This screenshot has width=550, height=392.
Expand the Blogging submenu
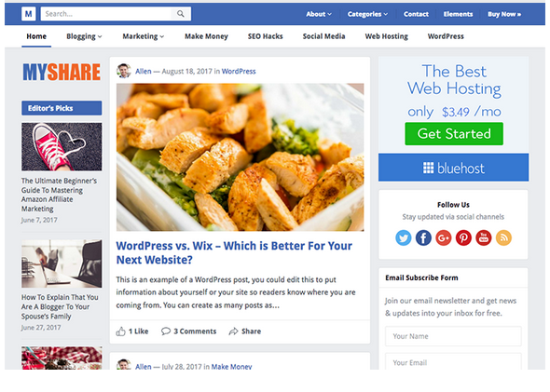pos(84,36)
